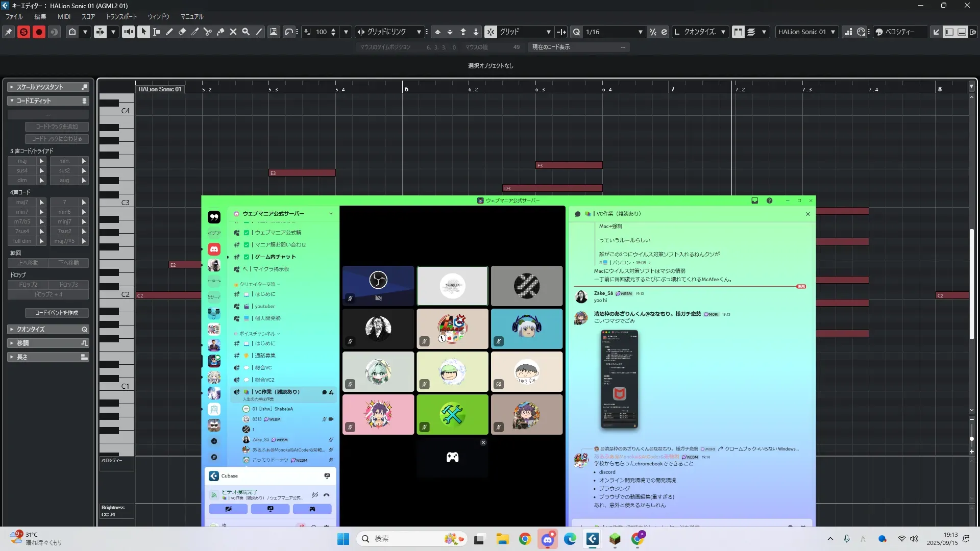Click the maj triad chord button
Viewport: 980px width, 551px height.
pos(22,161)
